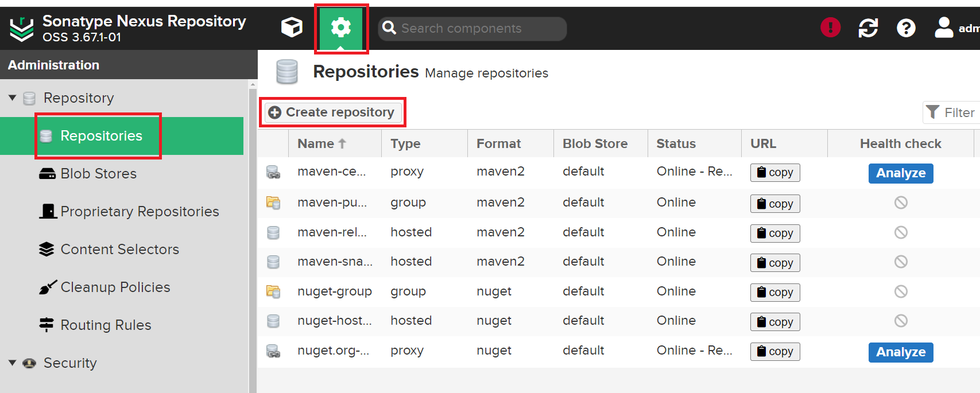This screenshot has height=393, width=980.
Task: Click health check unavailable icon for nuget-hosted
Action: pyautogui.click(x=901, y=321)
